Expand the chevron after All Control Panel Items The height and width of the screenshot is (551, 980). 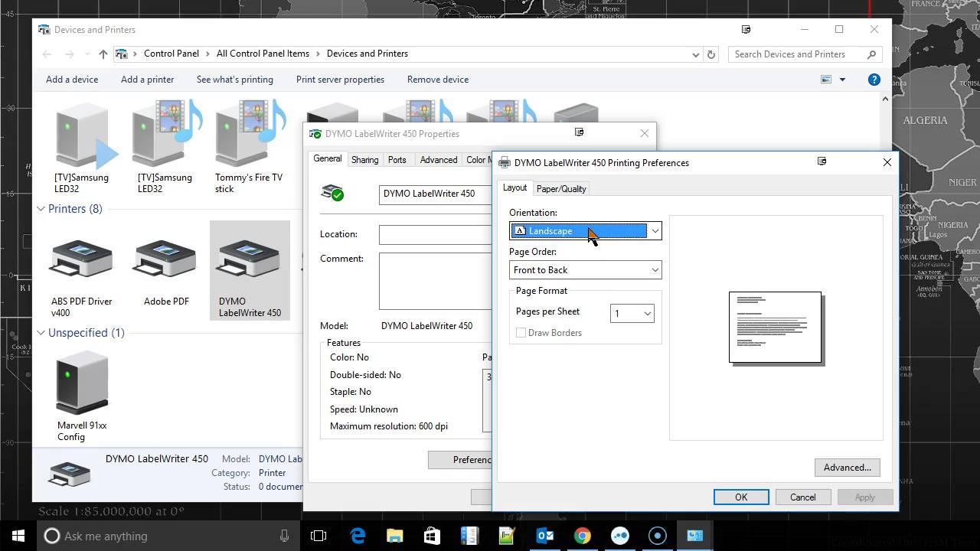(x=318, y=54)
